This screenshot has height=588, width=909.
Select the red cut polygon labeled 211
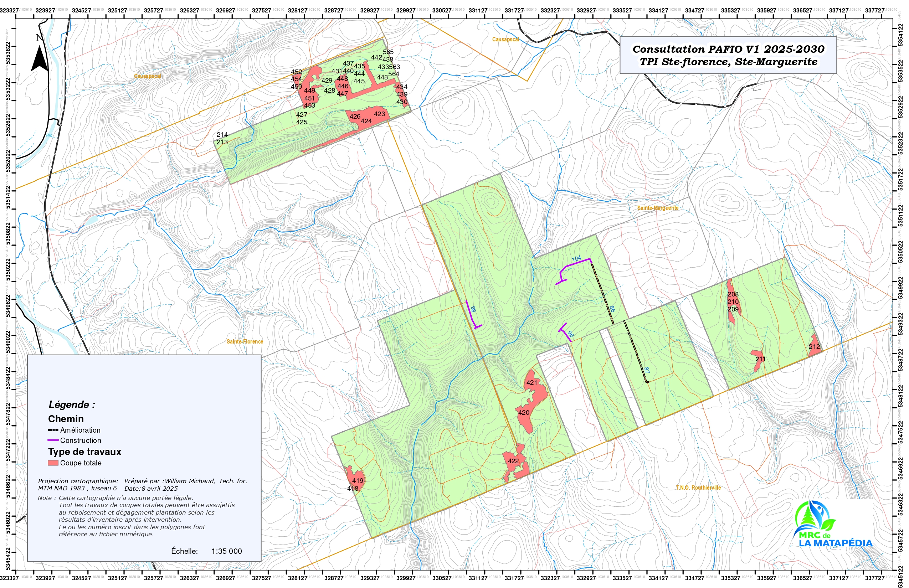click(756, 354)
